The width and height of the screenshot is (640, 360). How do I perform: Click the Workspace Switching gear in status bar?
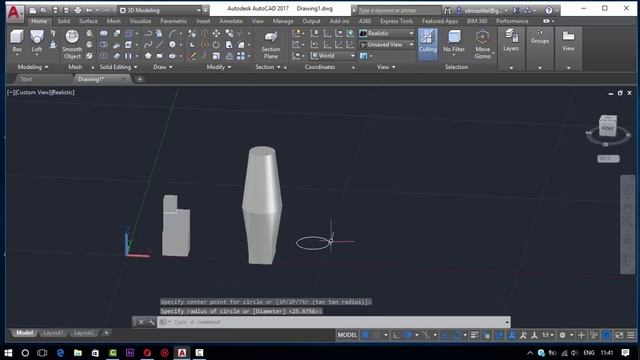[x=562, y=335]
